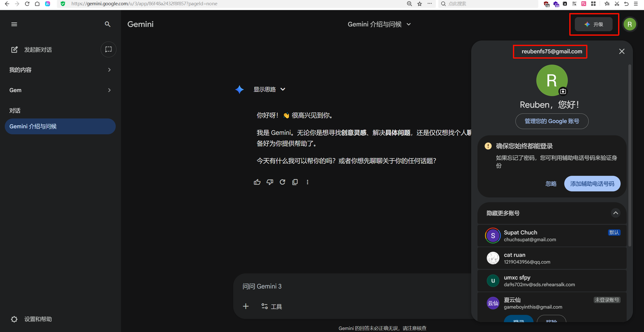The image size is (644, 332).
Task: Regenerate the response with redo icon
Action: point(282,182)
